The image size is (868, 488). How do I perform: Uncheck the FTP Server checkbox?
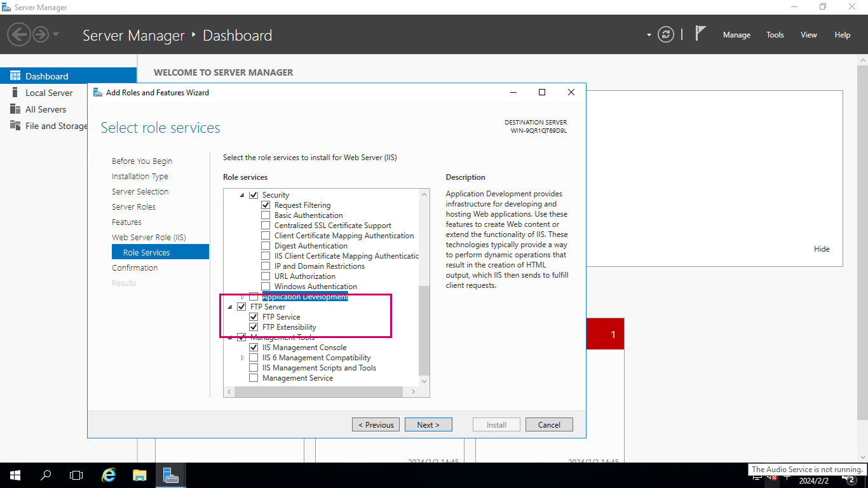[x=241, y=307]
